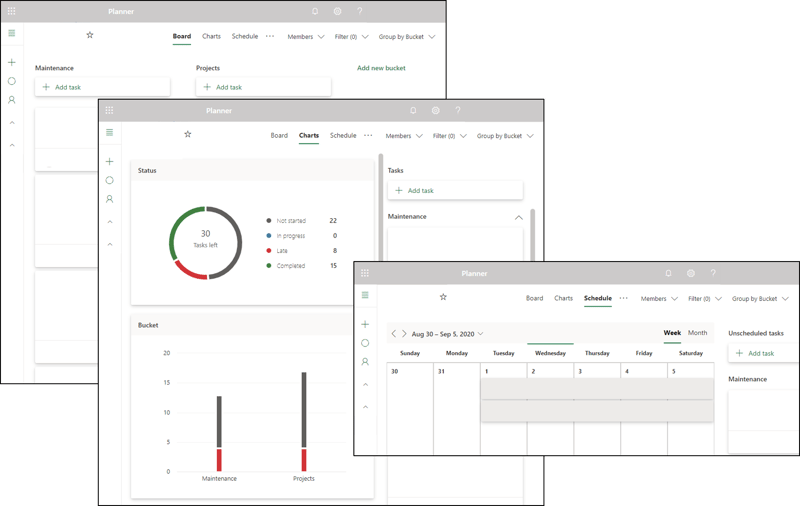Screen dimensions: 800x506
Task: Add task under Maintenance bucket in Board
Action: pyautogui.click(x=102, y=87)
